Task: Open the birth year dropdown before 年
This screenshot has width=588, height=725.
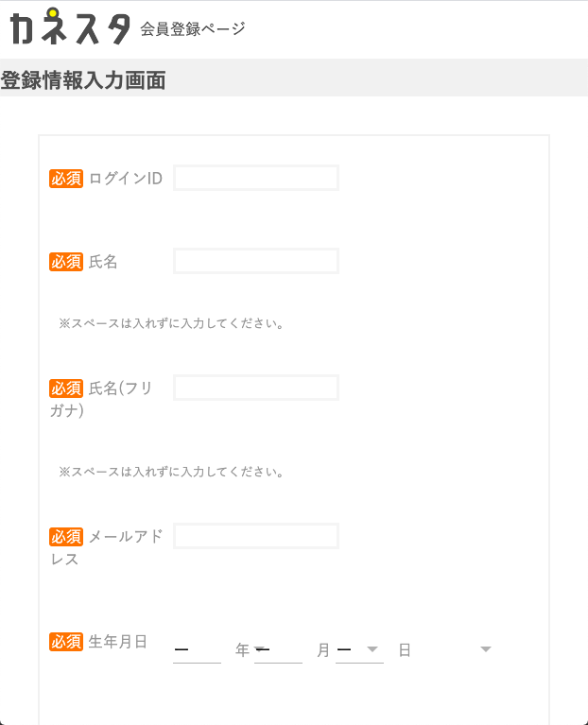Action: (x=198, y=649)
